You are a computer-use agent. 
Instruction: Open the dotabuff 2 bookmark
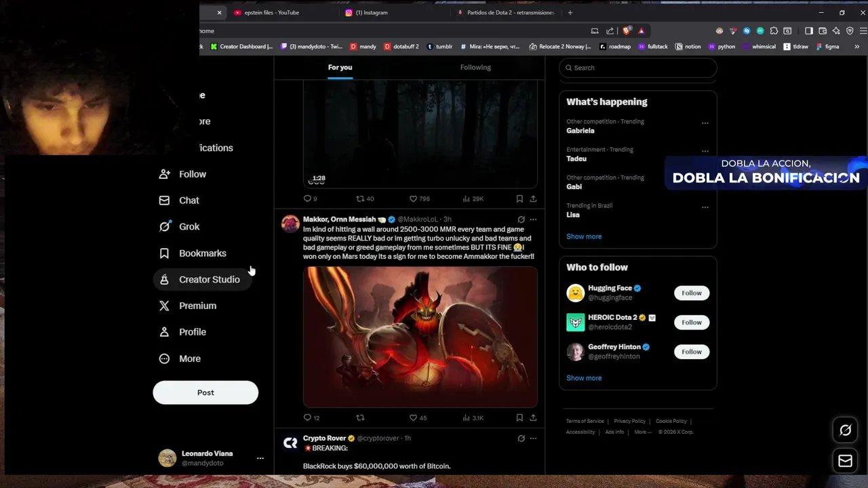click(x=401, y=47)
